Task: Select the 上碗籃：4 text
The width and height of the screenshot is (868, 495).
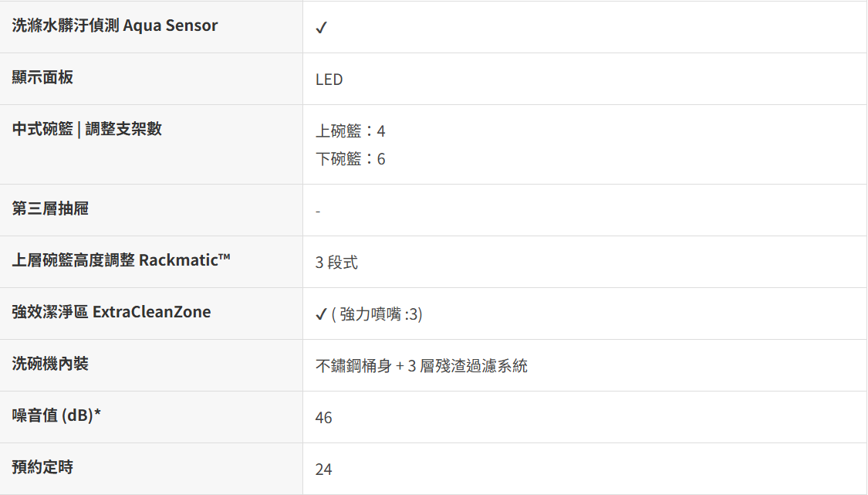Action: pos(350,131)
